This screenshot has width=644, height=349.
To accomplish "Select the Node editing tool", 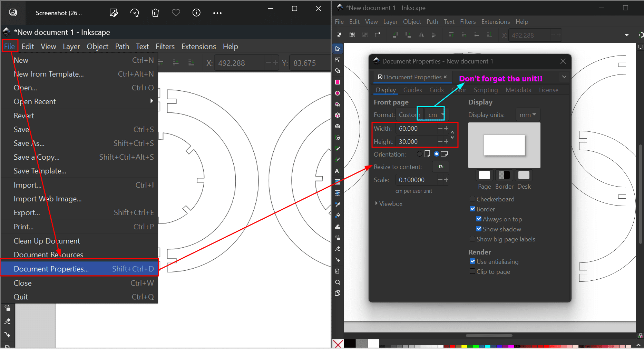I will tap(338, 60).
